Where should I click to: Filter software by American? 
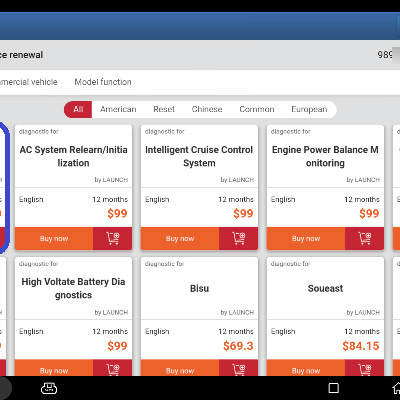click(x=118, y=109)
